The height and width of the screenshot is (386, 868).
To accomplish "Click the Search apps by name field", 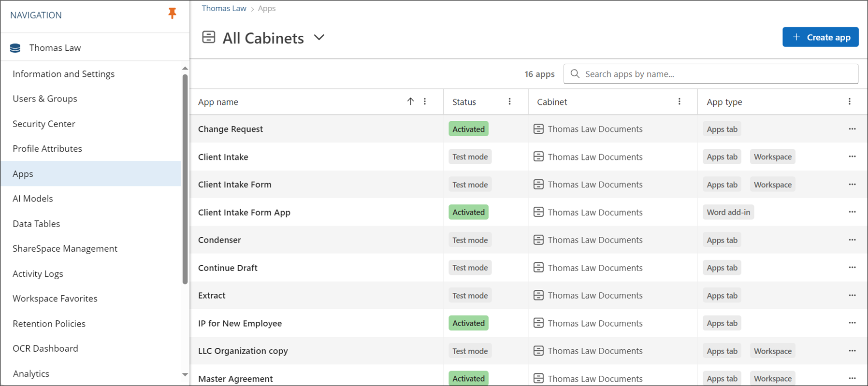I will point(711,74).
